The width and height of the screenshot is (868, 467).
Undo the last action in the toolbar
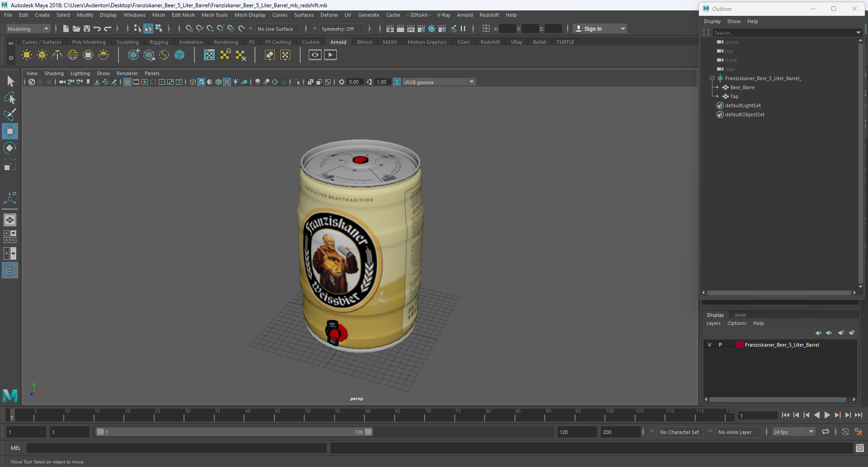pos(97,29)
